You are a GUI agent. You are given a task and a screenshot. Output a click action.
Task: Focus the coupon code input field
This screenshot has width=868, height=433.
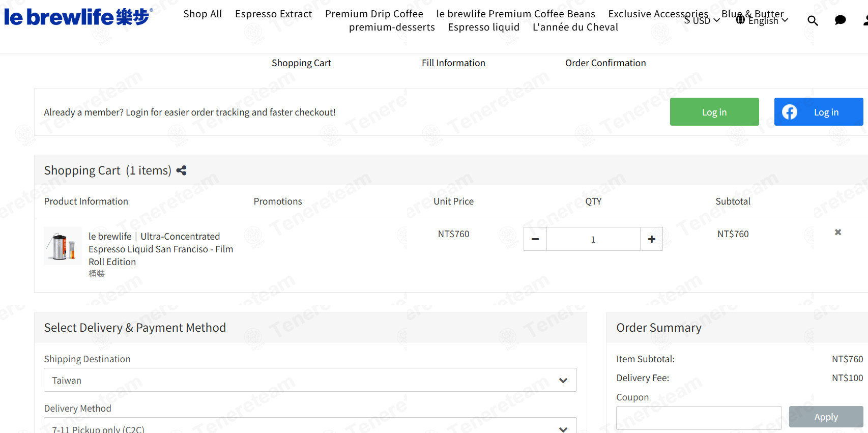[x=699, y=418]
